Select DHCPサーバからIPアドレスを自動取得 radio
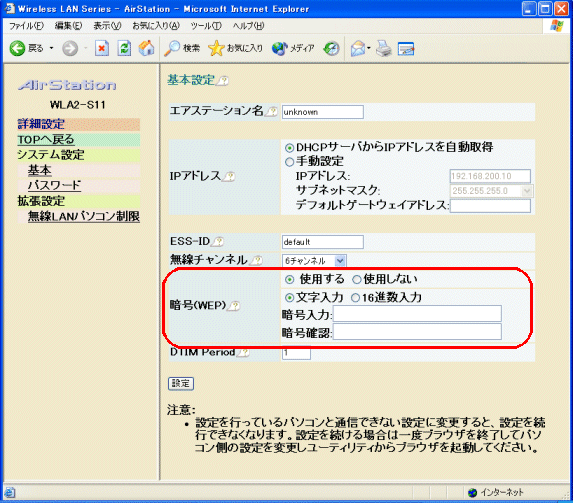This screenshot has width=573, height=503. click(x=289, y=148)
